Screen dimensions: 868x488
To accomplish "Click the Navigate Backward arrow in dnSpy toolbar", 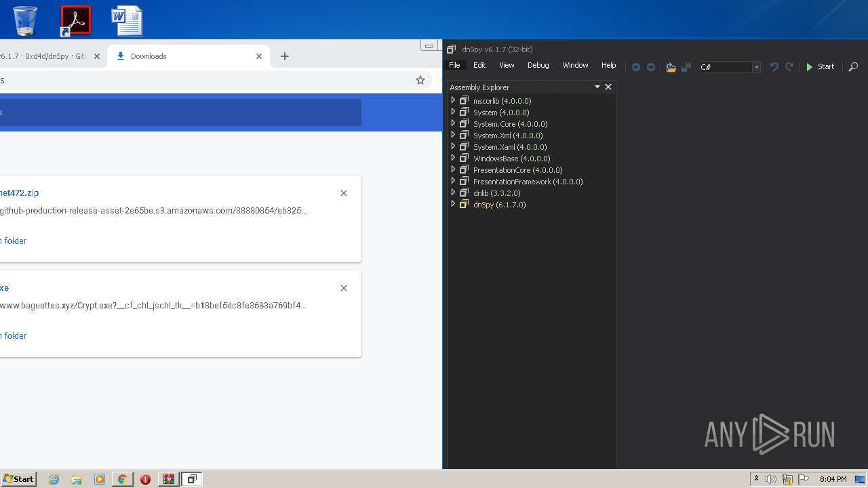I will pyautogui.click(x=636, y=66).
